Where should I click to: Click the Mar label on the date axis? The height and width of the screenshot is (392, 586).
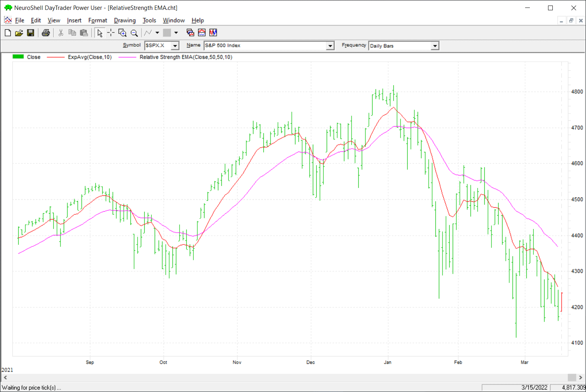pyautogui.click(x=524, y=362)
